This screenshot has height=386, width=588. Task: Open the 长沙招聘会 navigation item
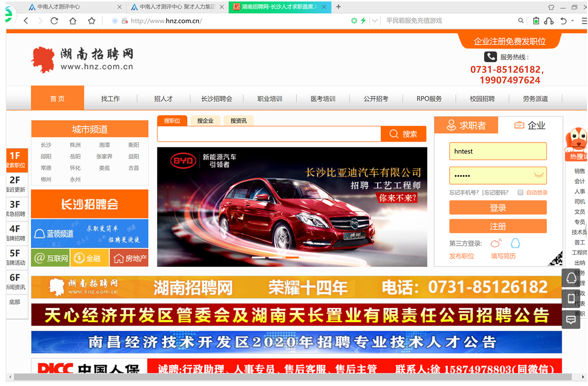pyautogui.click(x=217, y=98)
